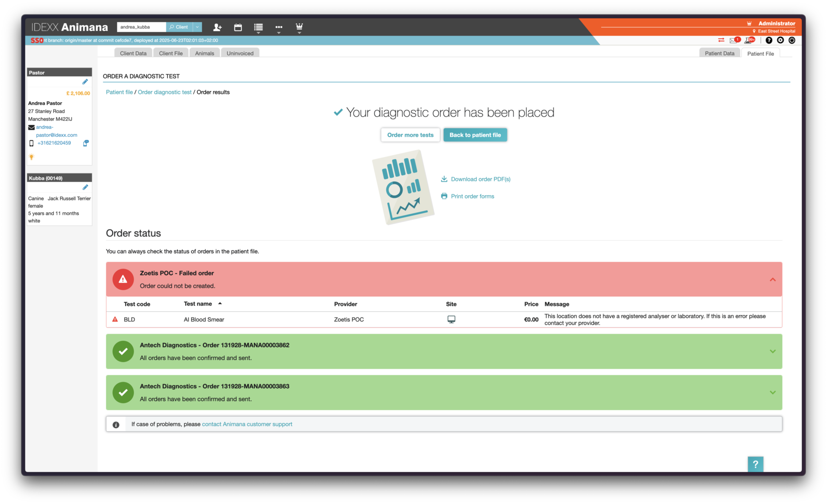Image resolution: width=827 pixels, height=504 pixels.
Task: Select the Patient File tab
Action: 760,53
